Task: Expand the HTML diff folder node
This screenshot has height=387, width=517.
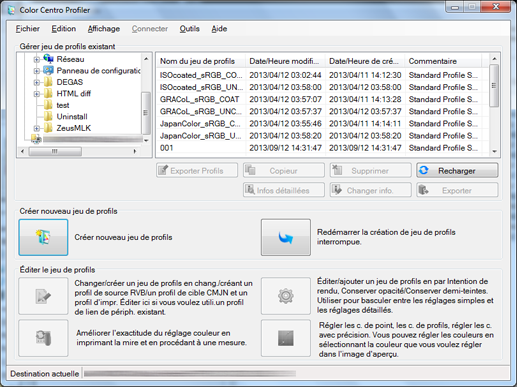Action: [37, 94]
